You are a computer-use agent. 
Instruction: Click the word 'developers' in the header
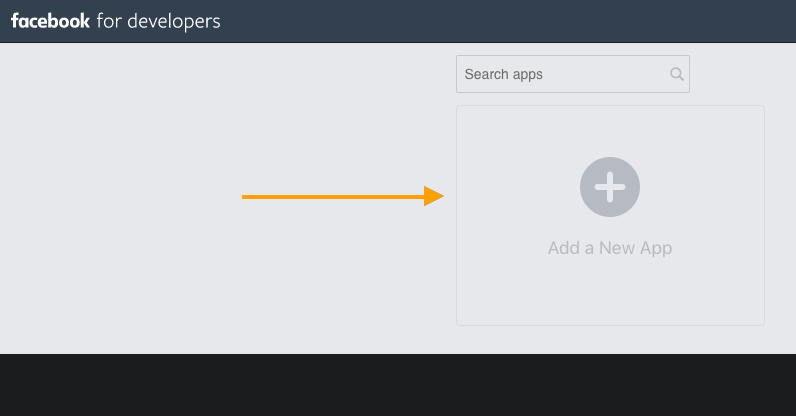point(174,22)
